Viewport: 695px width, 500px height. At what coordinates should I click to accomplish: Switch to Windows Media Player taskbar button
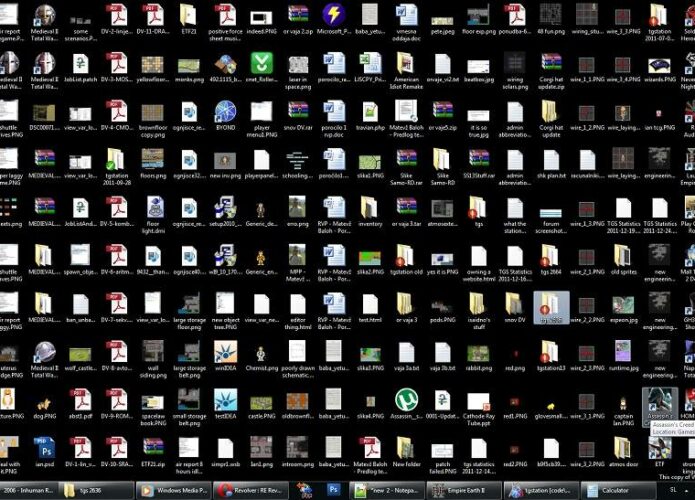coord(173,490)
